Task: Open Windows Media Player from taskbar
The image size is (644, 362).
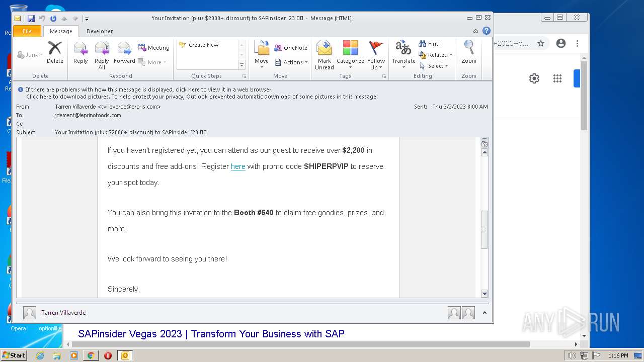Action: (74, 355)
